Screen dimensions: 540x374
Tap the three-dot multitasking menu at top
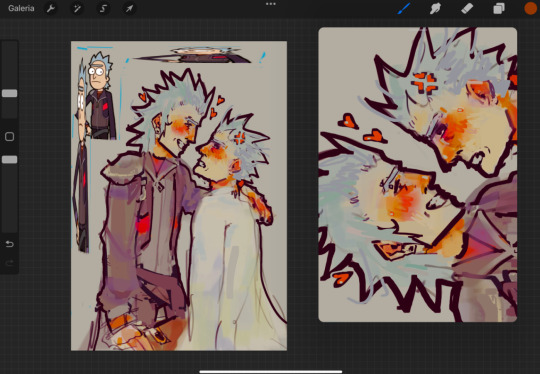click(x=271, y=4)
